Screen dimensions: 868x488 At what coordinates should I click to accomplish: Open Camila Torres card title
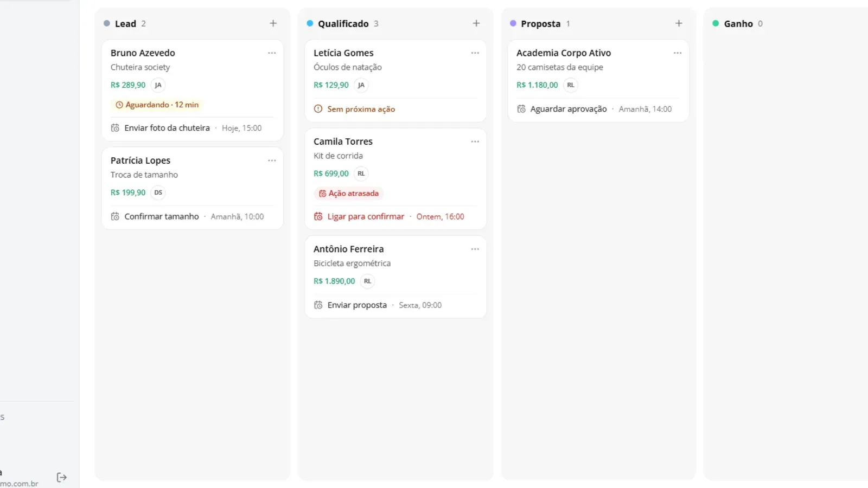[x=343, y=142]
